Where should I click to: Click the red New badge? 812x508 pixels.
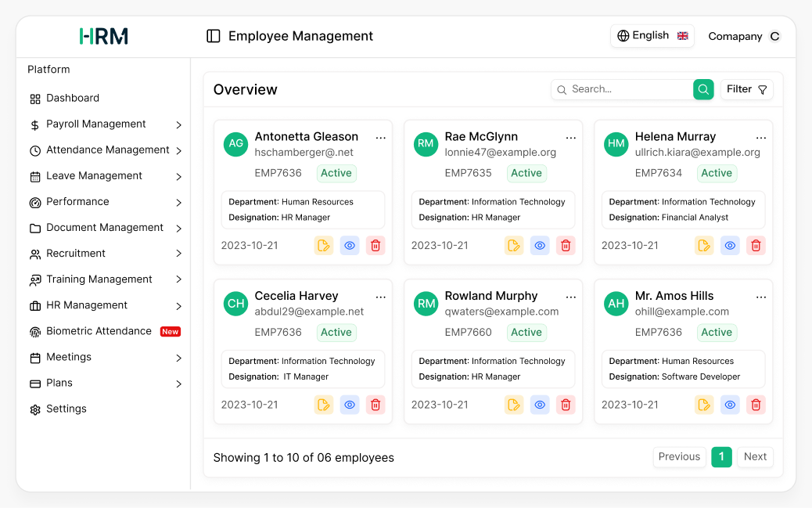click(x=170, y=332)
